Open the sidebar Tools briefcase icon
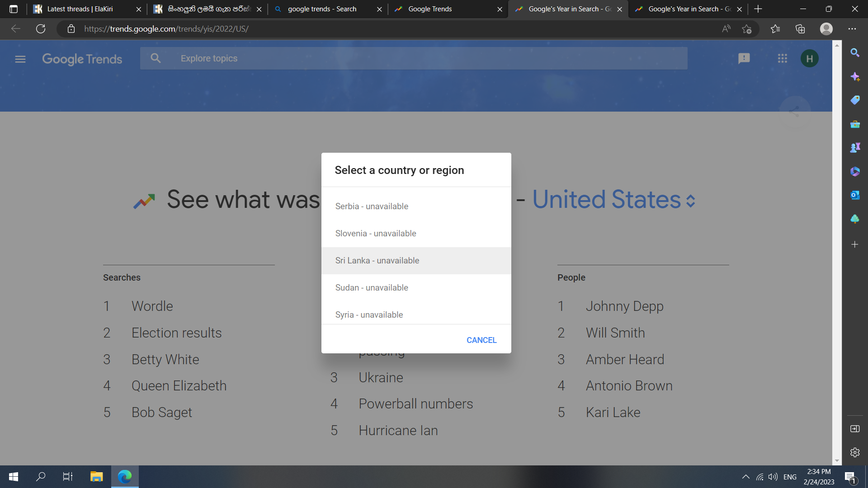This screenshot has height=488, width=868. [855, 124]
